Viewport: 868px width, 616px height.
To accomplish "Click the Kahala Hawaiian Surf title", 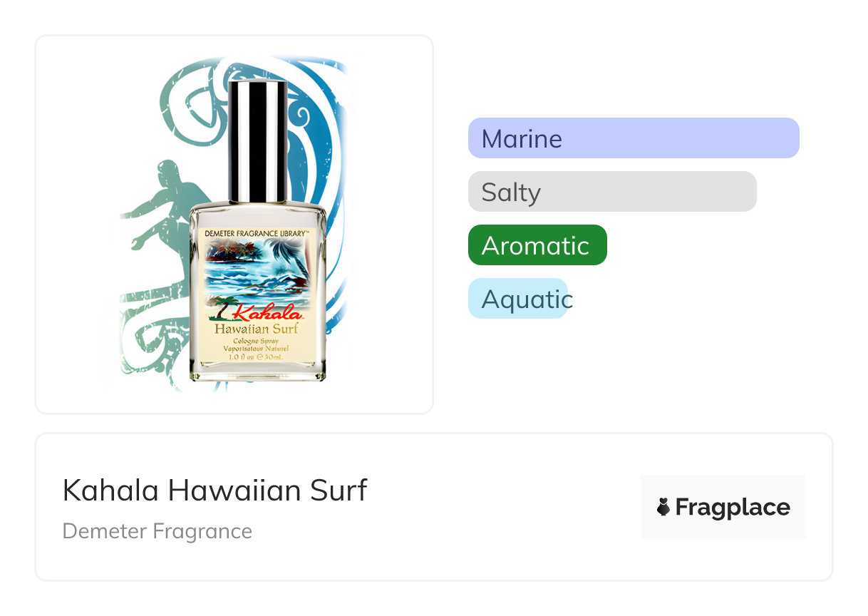I will pos(215,491).
